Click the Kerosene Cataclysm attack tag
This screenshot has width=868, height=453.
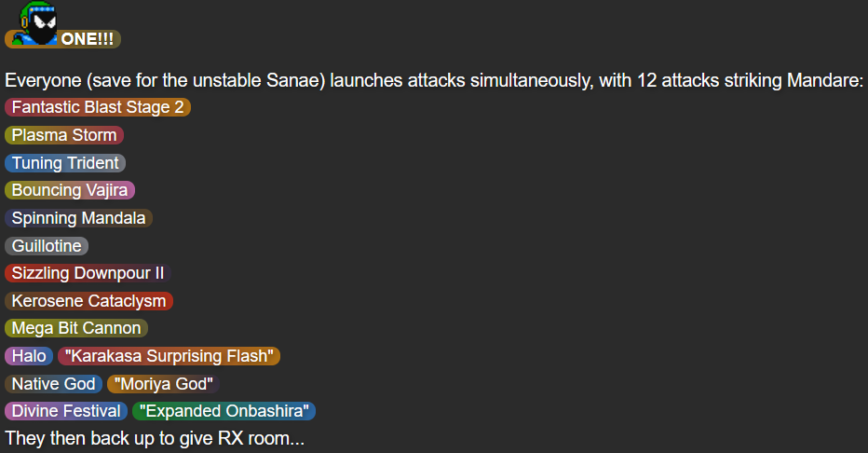pyautogui.click(x=88, y=301)
